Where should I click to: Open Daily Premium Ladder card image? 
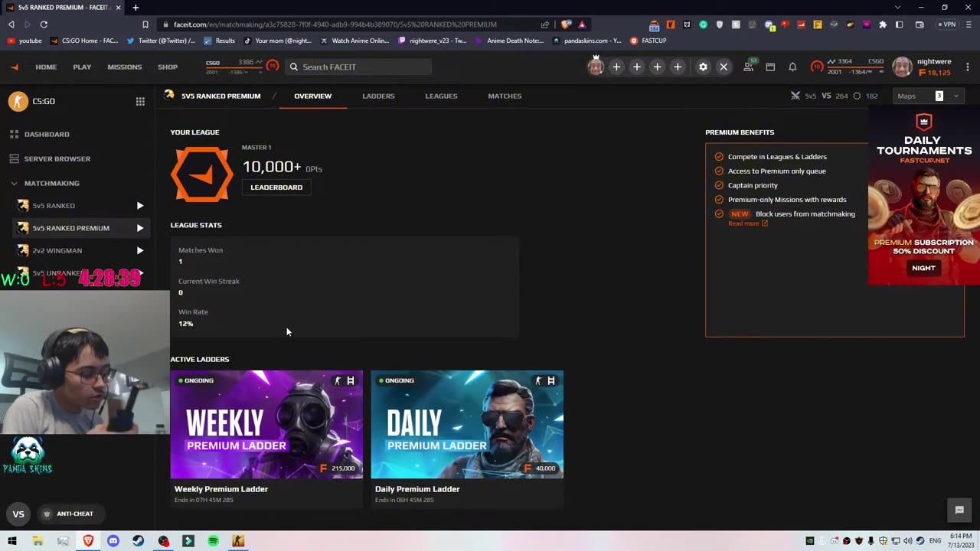(x=467, y=425)
